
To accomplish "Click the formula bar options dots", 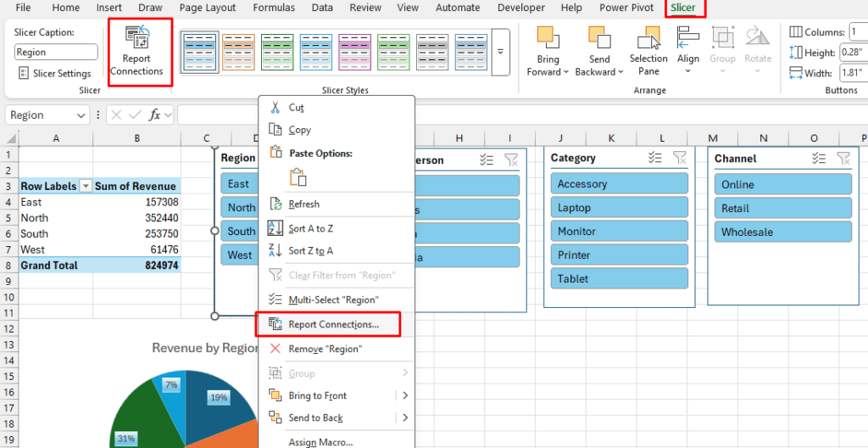I will 98,115.
